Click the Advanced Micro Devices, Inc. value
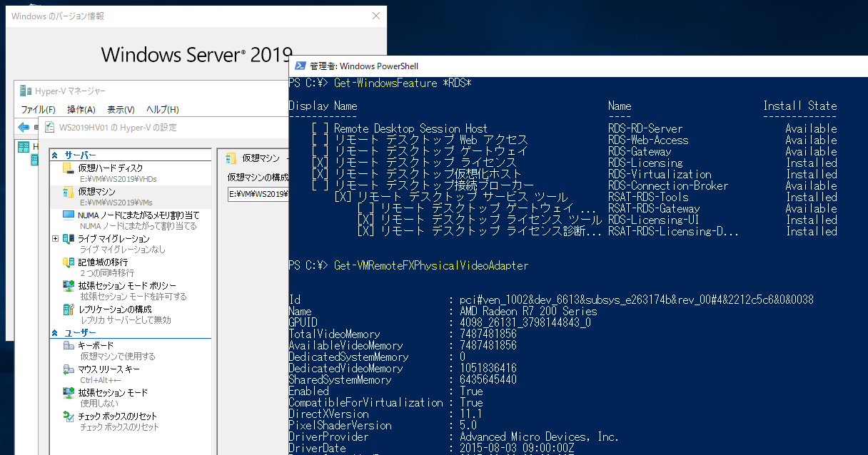Screen dimensions: 868x455 click(540, 437)
